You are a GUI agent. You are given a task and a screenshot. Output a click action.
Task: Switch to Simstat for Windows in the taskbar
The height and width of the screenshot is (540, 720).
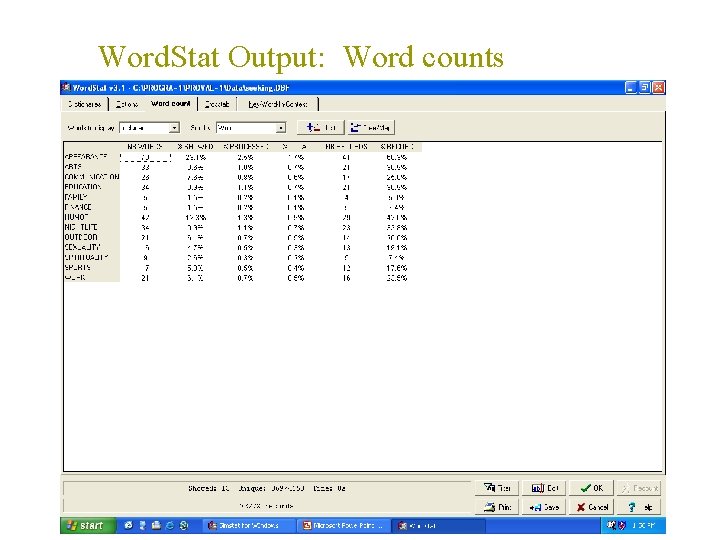click(x=249, y=526)
